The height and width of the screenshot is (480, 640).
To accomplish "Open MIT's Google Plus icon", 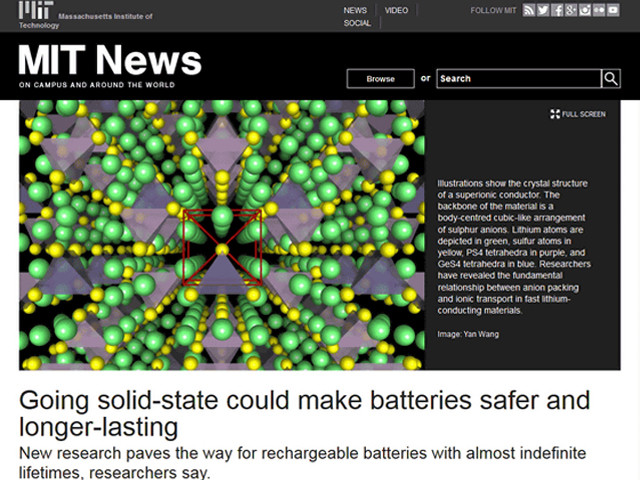I will coord(571,10).
